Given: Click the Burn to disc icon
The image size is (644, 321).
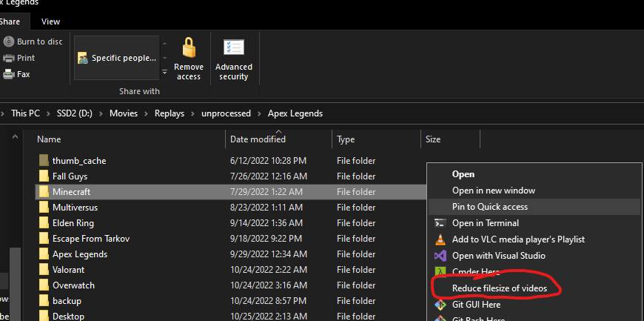Looking at the screenshot, I should (9, 42).
